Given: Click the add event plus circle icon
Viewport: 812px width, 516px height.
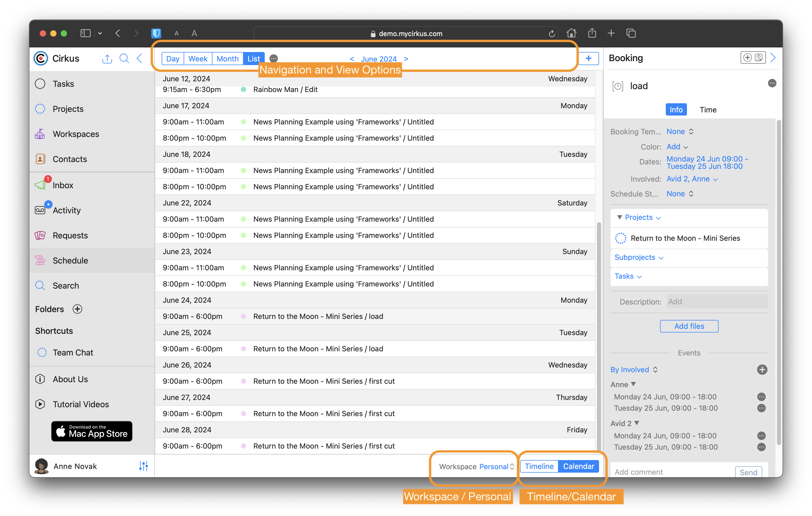Looking at the screenshot, I should (x=762, y=369).
